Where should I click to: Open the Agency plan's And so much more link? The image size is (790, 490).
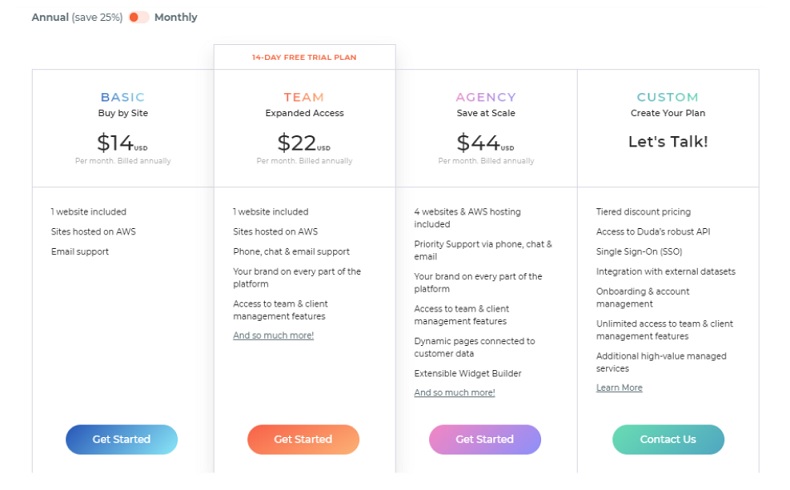(454, 393)
